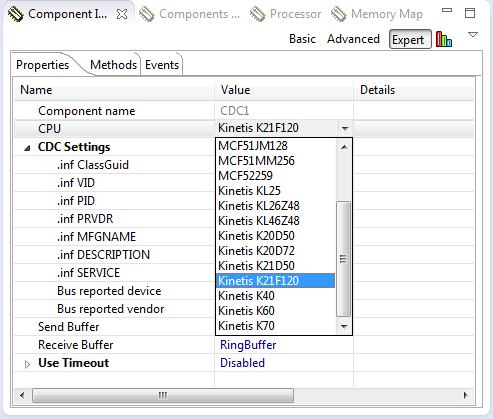493x419 pixels.
Task: Select the .inf VID property row
Action: tap(114, 183)
